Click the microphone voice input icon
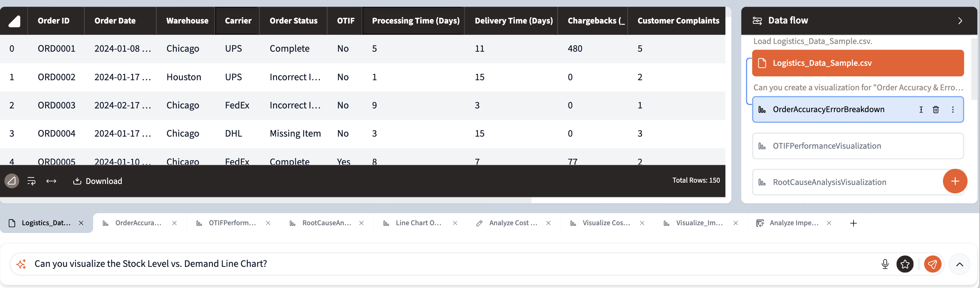980x288 pixels. (885, 264)
